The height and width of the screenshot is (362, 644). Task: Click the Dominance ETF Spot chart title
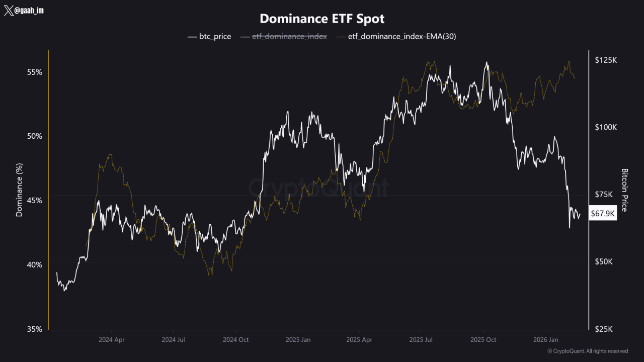click(x=322, y=19)
